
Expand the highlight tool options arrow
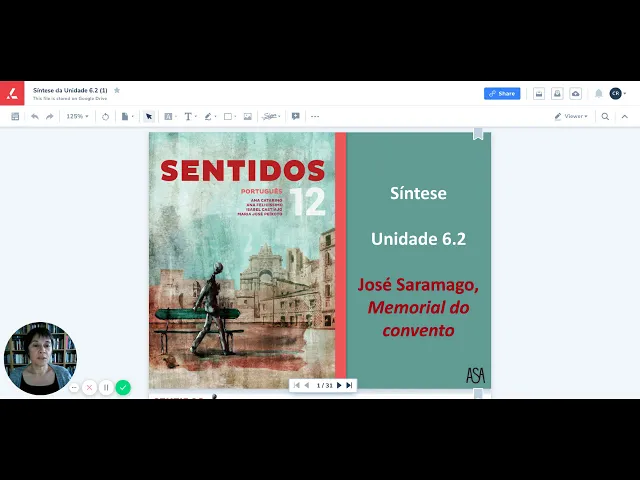point(176,117)
